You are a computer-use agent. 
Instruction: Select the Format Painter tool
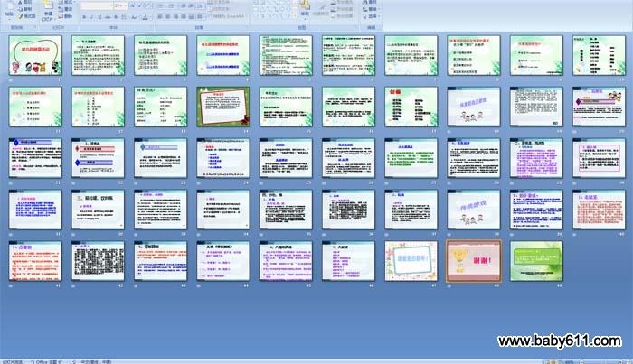point(26,16)
